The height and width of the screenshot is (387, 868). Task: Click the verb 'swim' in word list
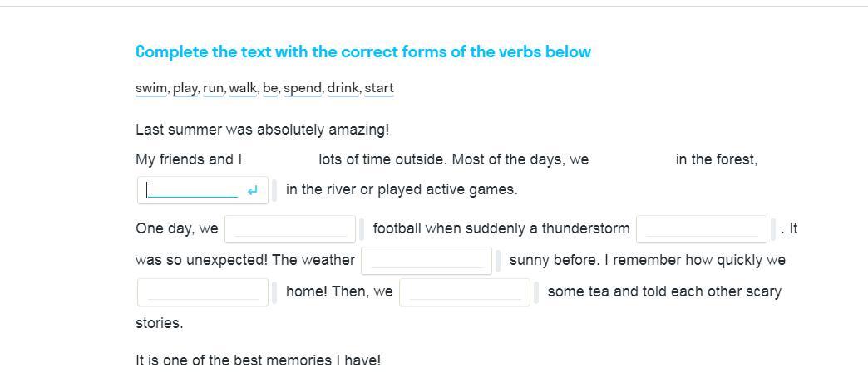click(151, 88)
